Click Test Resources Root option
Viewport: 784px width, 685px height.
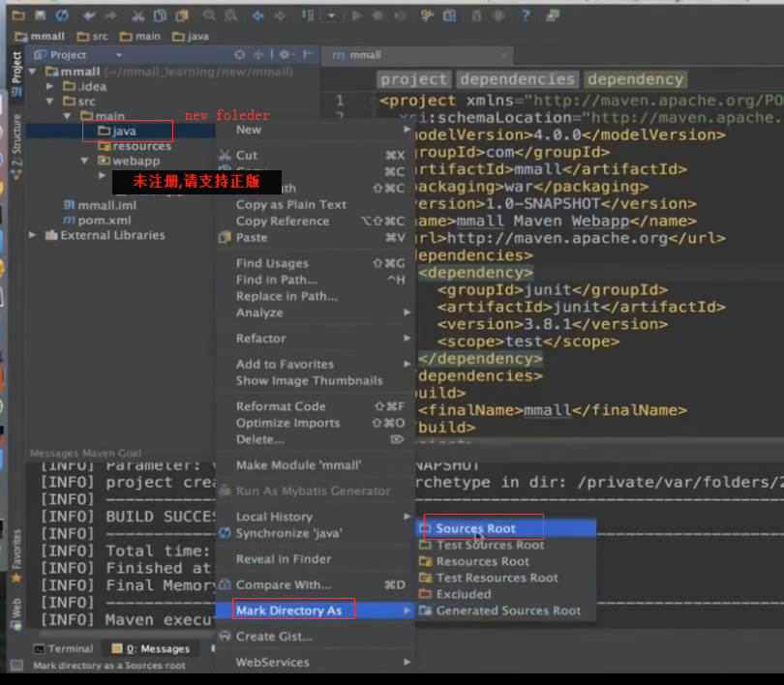506,578
